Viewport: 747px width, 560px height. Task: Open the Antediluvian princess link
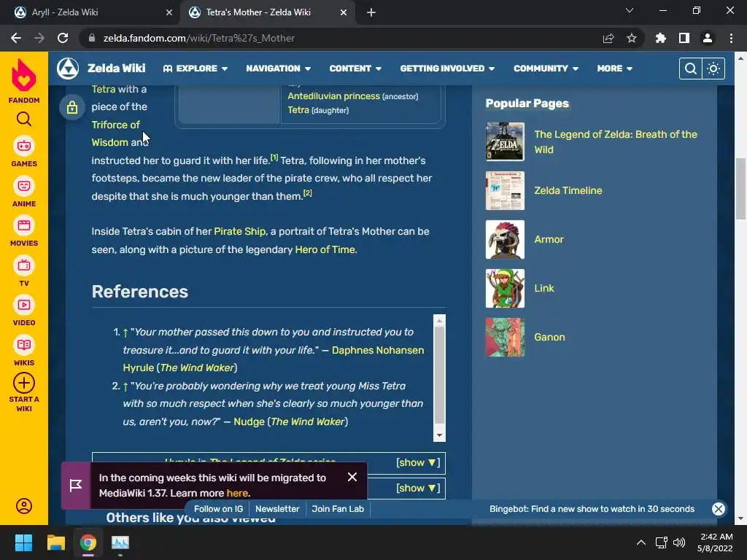(x=333, y=96)
